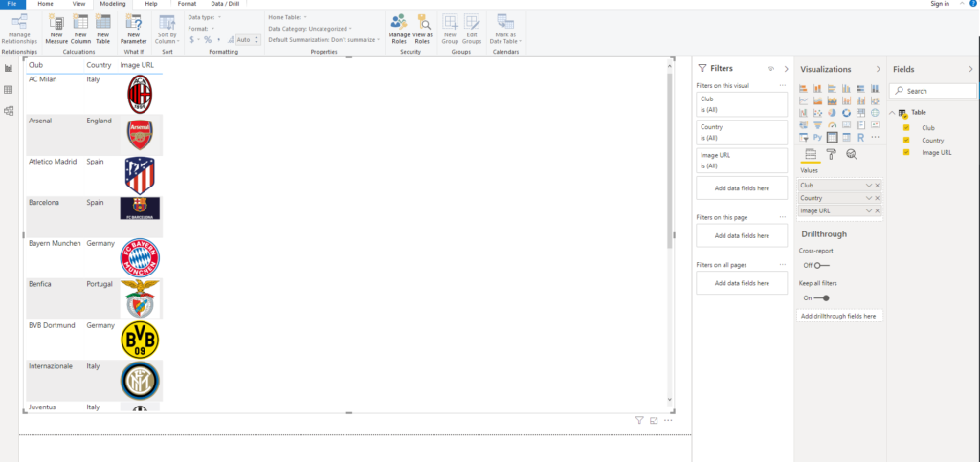Image resolution: width=980 pixels, height=462 pixels.
Task: Open the Home ribbon tab
Action: click(x=46, y=4)
